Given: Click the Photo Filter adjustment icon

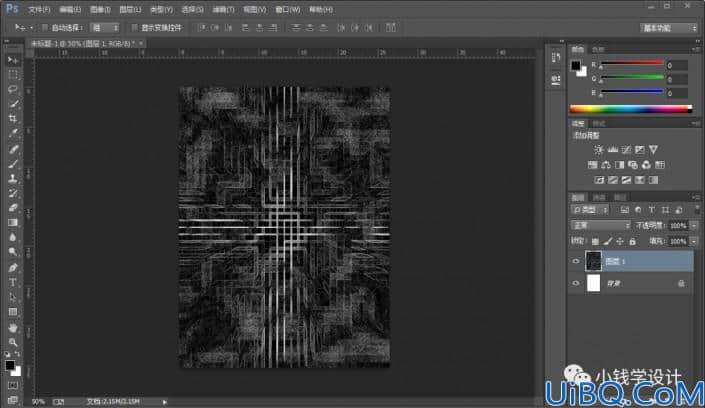Looking at the screenshot, I should [633, 165].
